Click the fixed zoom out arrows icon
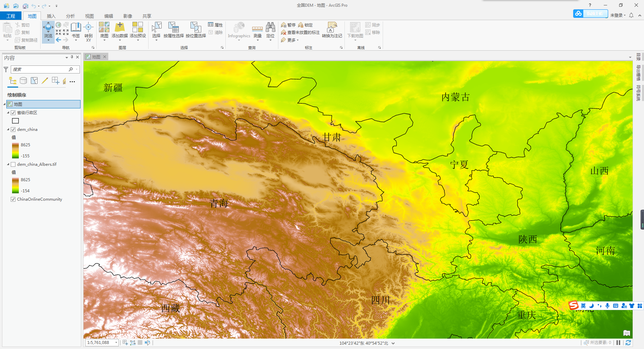644x349 pixels. 66,32
